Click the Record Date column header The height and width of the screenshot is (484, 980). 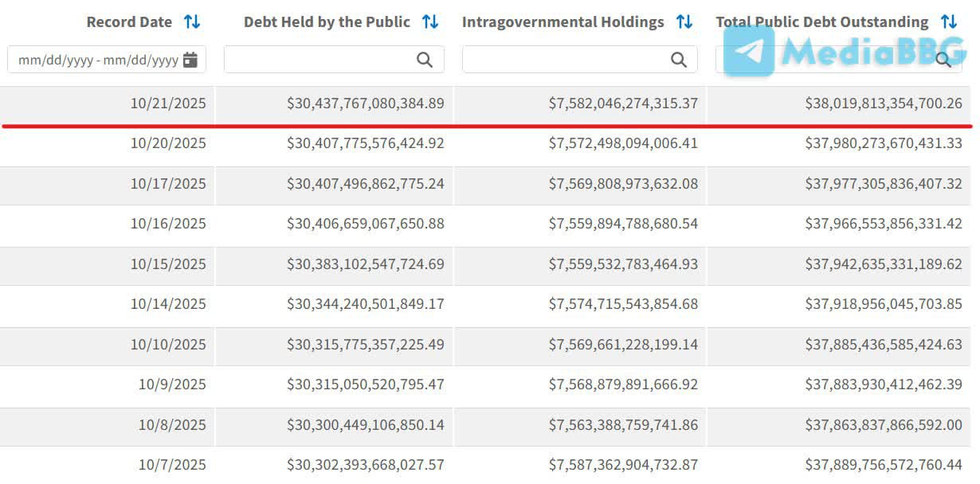[129, 22]
